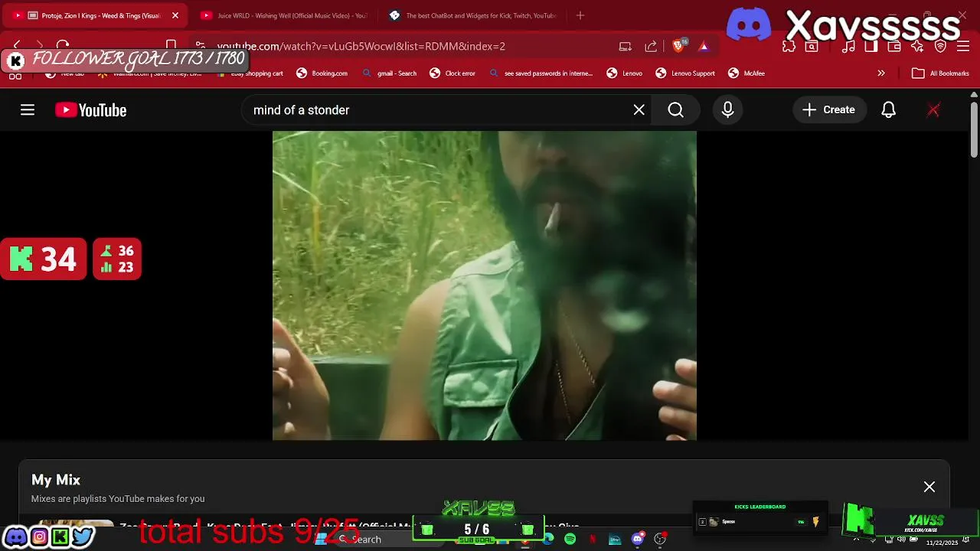Open the browser main hamburger menu

964,46
